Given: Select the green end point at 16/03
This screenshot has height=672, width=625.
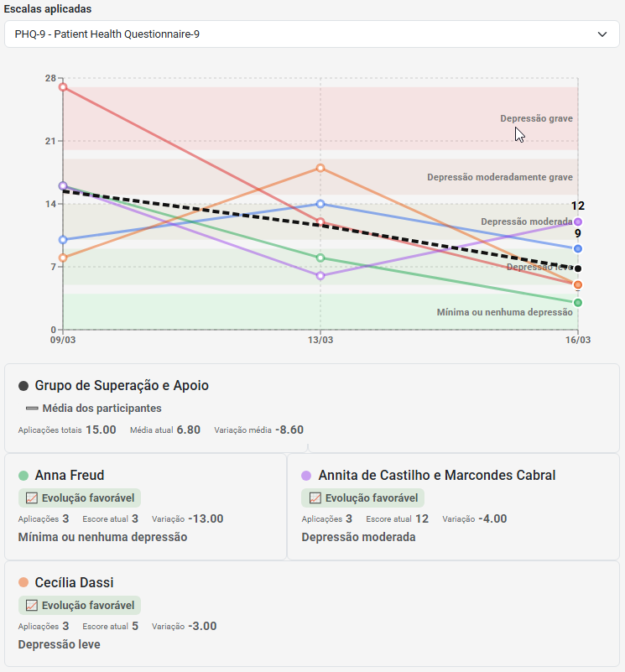Looking at the screenshot, I should coord(578,303).
